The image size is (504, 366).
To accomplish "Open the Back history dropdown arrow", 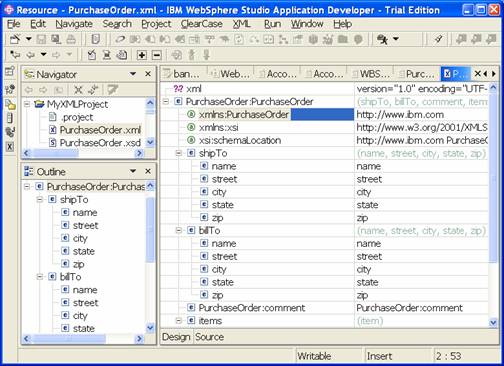I will point(43,54).
